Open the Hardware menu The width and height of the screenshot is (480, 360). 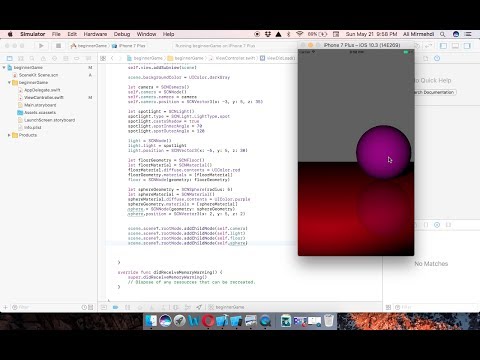coord(95,34)
